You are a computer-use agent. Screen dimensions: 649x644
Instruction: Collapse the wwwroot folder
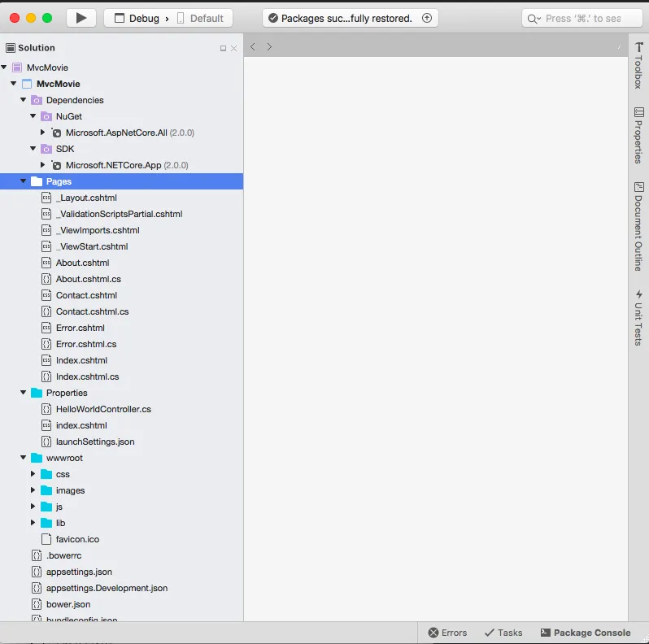24,457
